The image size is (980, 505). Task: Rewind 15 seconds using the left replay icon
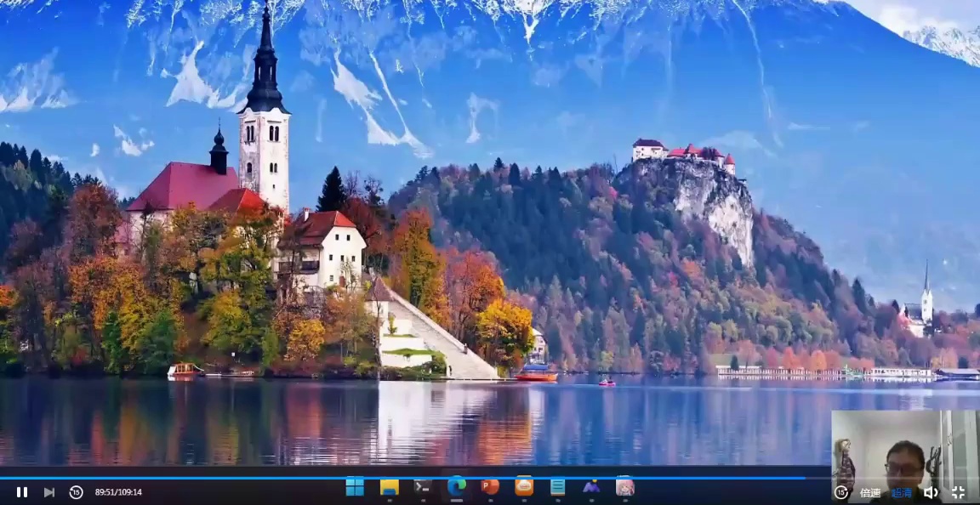(76, 492)
